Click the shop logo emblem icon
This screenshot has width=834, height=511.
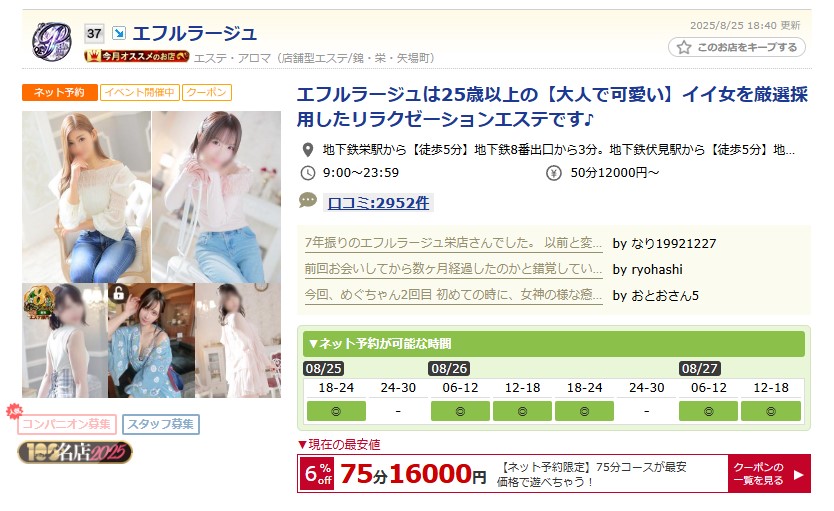click(x=52, y=41)
